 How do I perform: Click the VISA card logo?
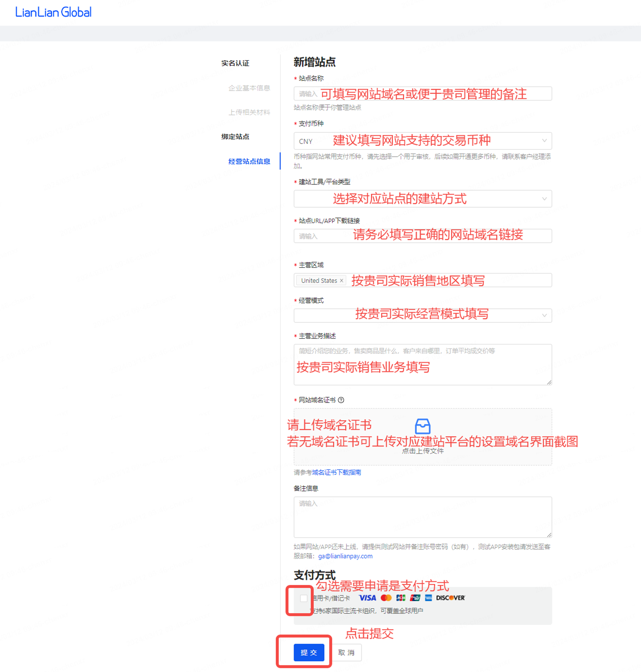pos(367,598)
